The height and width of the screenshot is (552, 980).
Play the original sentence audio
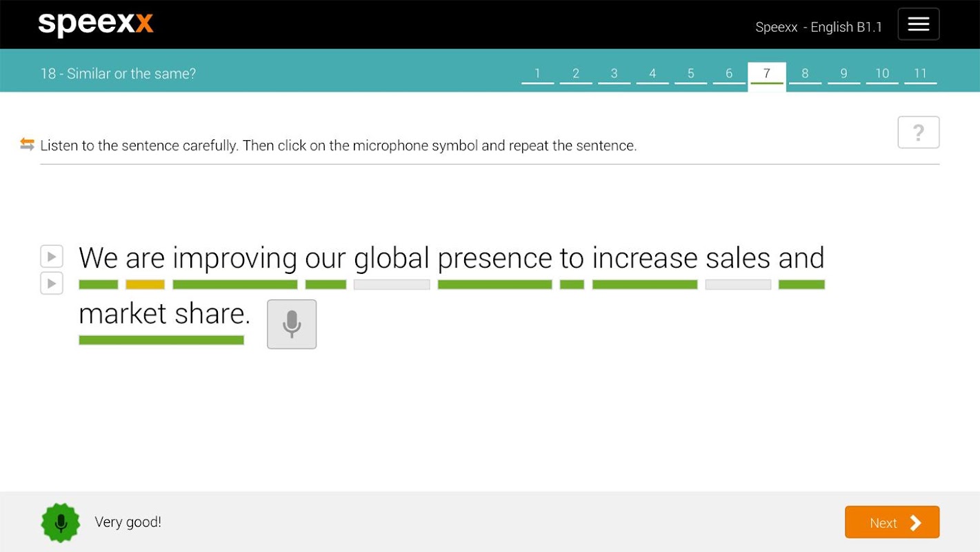click(x=52, y=257)
